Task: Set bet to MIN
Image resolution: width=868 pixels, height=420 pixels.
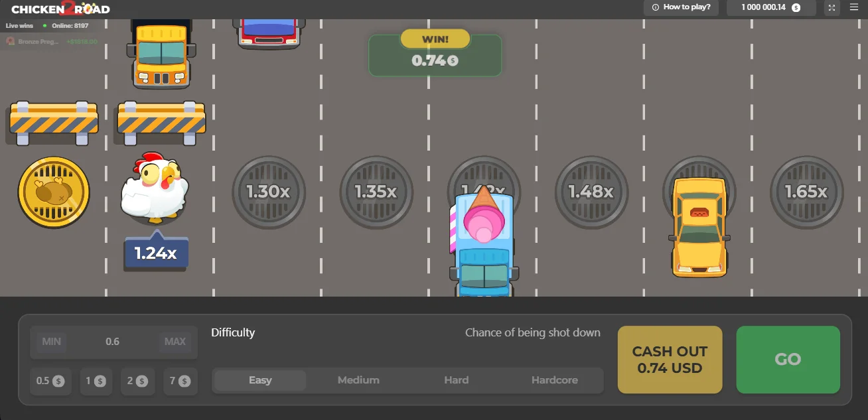Action: [51, 342]
